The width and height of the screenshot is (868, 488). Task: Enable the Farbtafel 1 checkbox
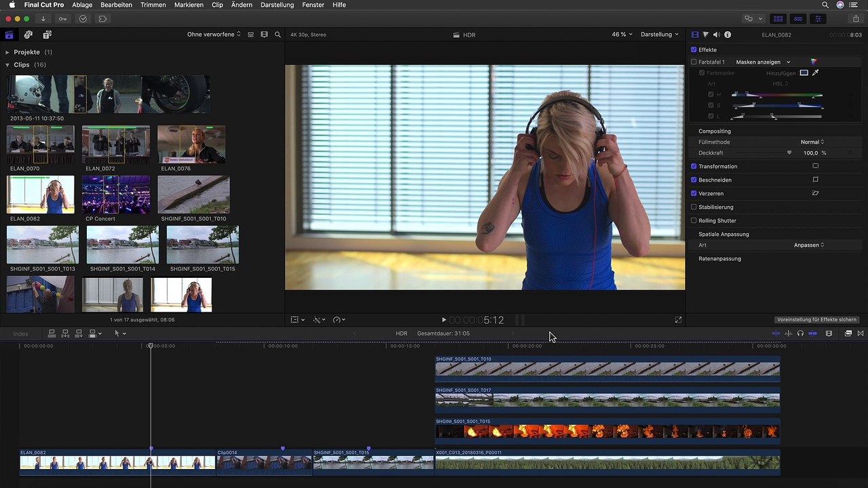coord(694,62)
